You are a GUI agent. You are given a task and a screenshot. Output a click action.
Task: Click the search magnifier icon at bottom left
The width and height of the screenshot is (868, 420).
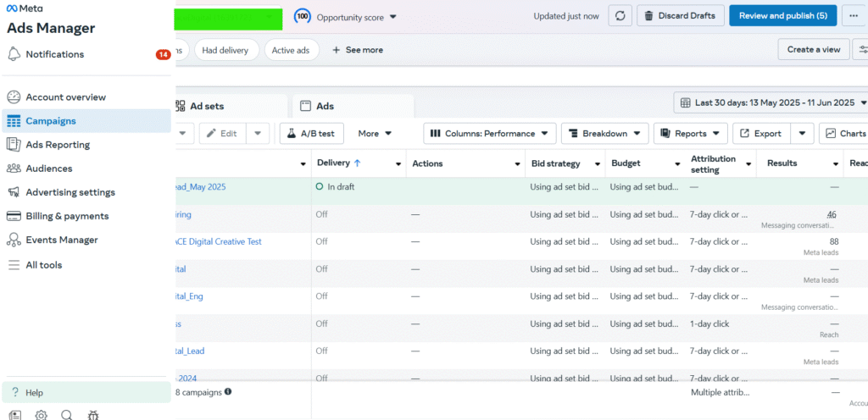[66, 415]
